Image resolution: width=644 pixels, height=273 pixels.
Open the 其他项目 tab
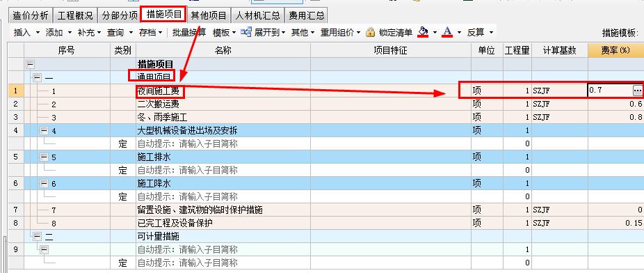pyautogui.click(x=209, y=15)
